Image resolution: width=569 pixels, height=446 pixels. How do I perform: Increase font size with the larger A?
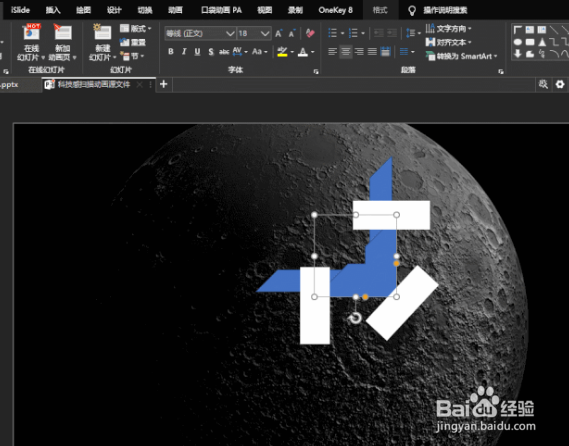point(278,34)
